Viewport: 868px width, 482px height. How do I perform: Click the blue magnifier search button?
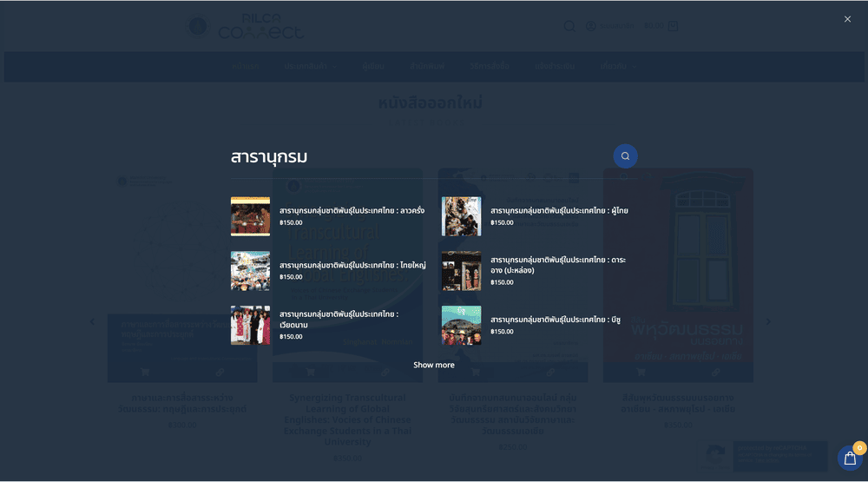625,156
